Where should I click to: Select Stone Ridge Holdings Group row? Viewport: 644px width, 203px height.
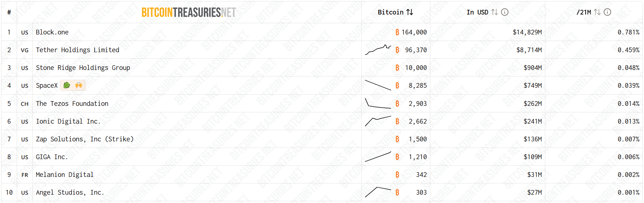click(x=83, y=68)
